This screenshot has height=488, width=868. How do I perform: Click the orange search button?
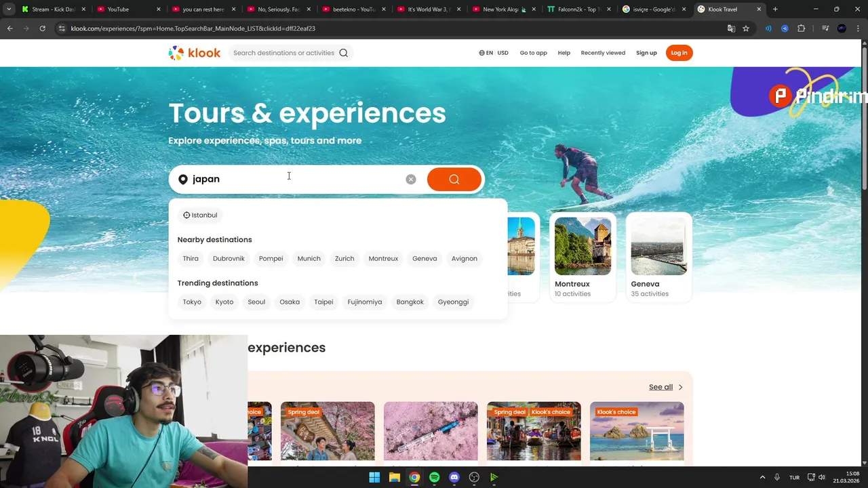[454, 179]
